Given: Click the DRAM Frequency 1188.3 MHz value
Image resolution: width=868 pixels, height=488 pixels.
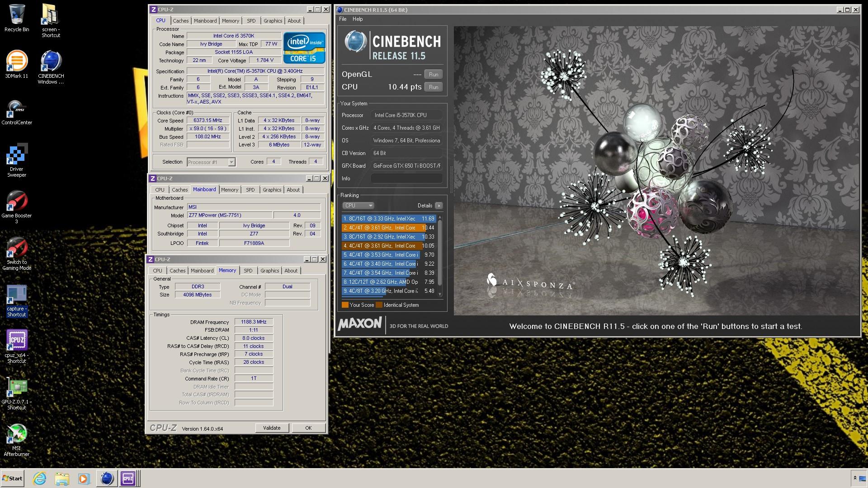Looking at the screenshot, I should tap(254, 322).
